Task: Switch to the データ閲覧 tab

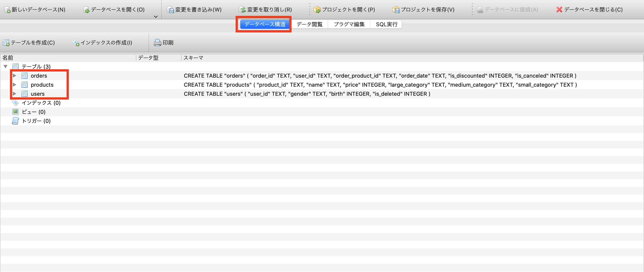Action: pyautogui.click(x=310, y=24)
